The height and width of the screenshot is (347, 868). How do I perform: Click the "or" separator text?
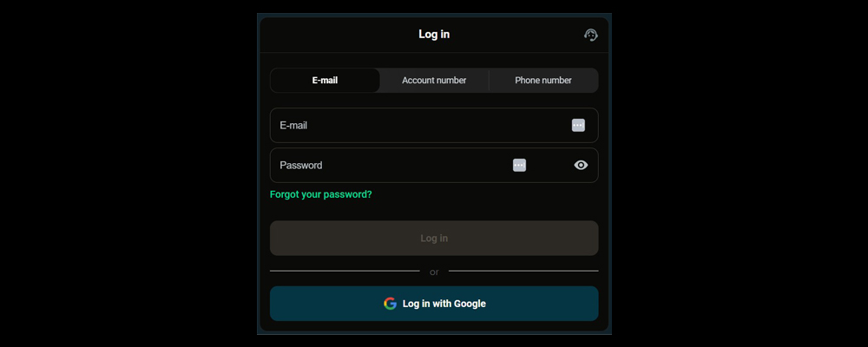tap(434, 272)
